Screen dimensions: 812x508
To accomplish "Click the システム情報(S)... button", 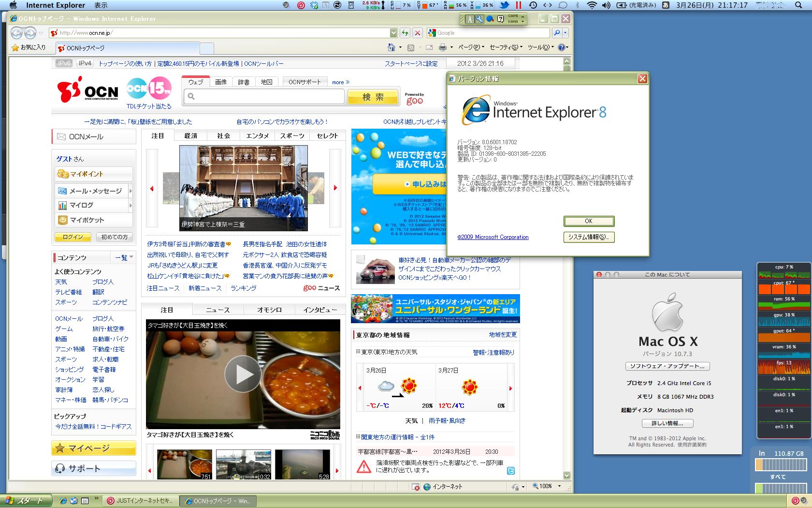I will (589, 237).
